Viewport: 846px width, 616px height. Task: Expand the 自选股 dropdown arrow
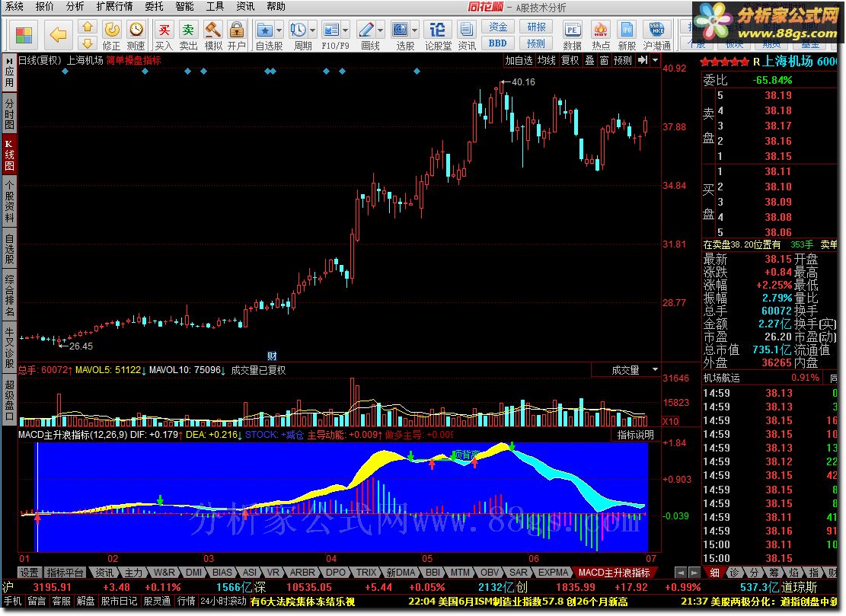pyautogui.click(x=279, y=30)
